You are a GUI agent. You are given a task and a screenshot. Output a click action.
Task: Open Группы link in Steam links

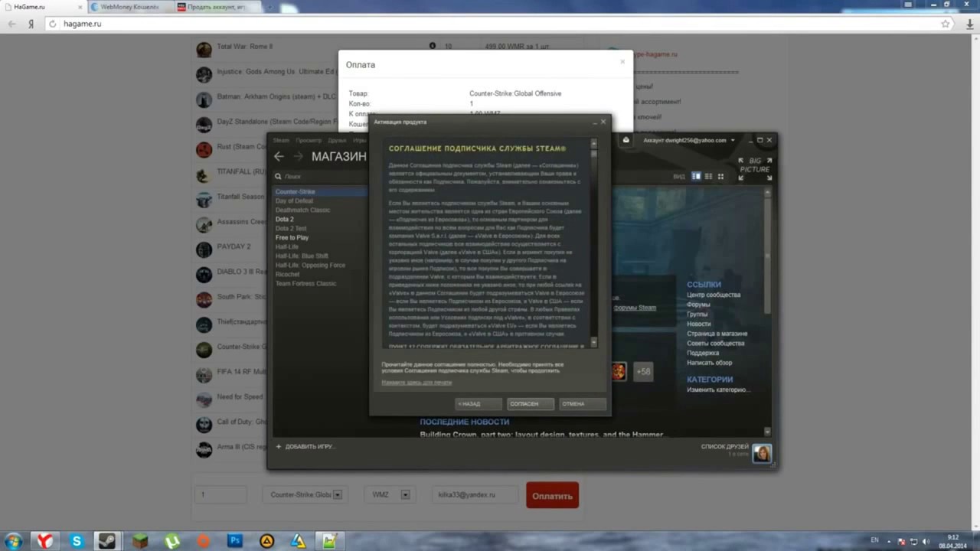pos(697,315)
